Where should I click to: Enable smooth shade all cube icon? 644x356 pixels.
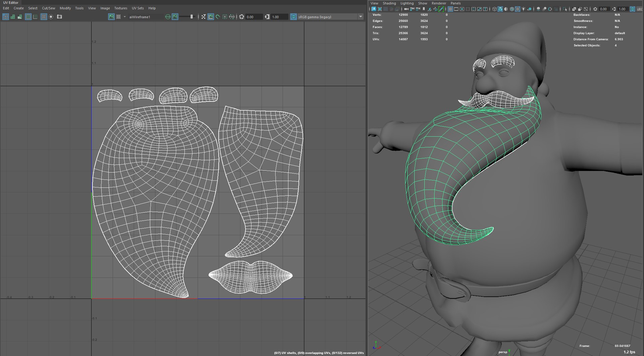(x=500, y=9)
